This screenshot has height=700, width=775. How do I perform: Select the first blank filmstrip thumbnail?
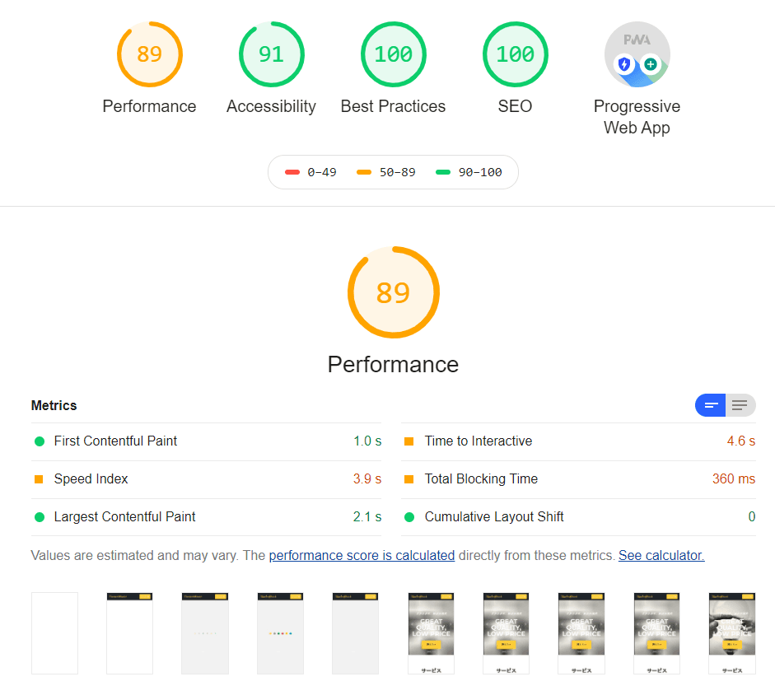54,633
